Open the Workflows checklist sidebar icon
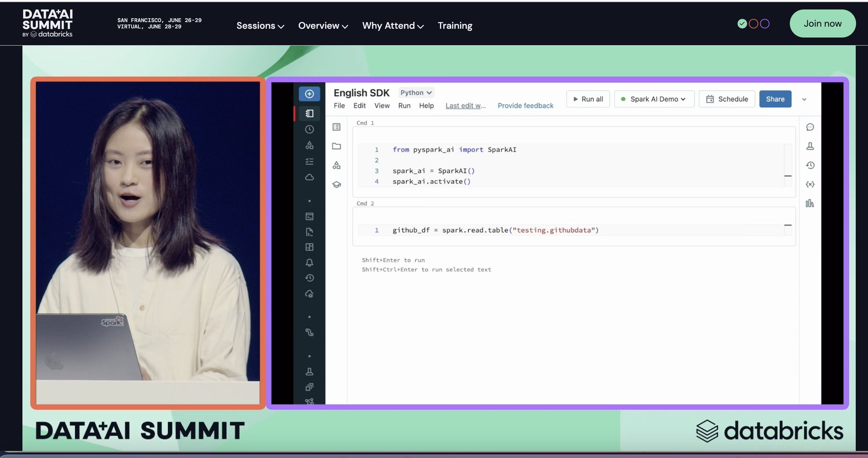The height and width of the screenshot is (458, 868). pos(309,161)
